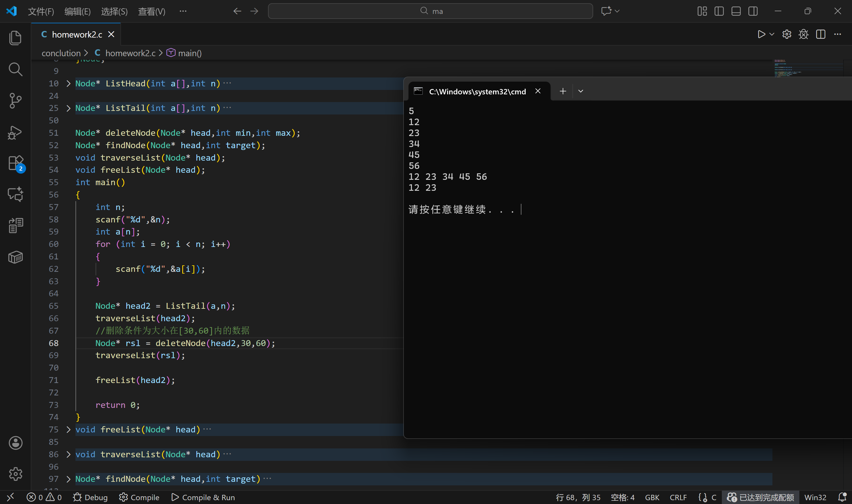Open the Run and Debug view
Screen dimensions: 852x504
(x=15, y=132)
